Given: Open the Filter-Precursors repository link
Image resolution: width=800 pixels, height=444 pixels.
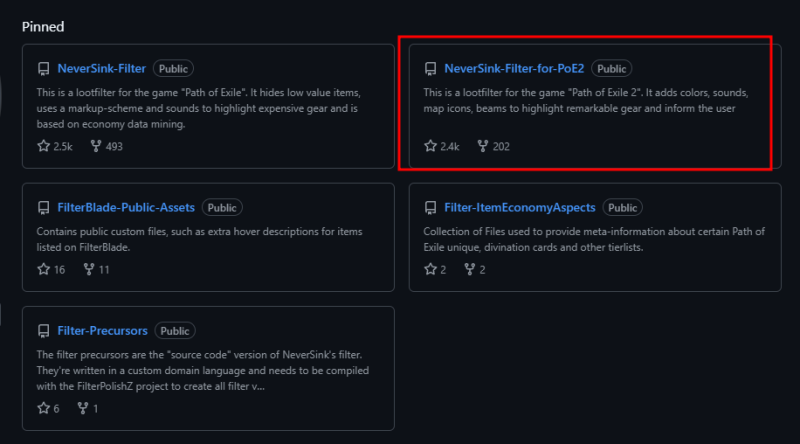Looking at the screenshot, I should point(102,331).
